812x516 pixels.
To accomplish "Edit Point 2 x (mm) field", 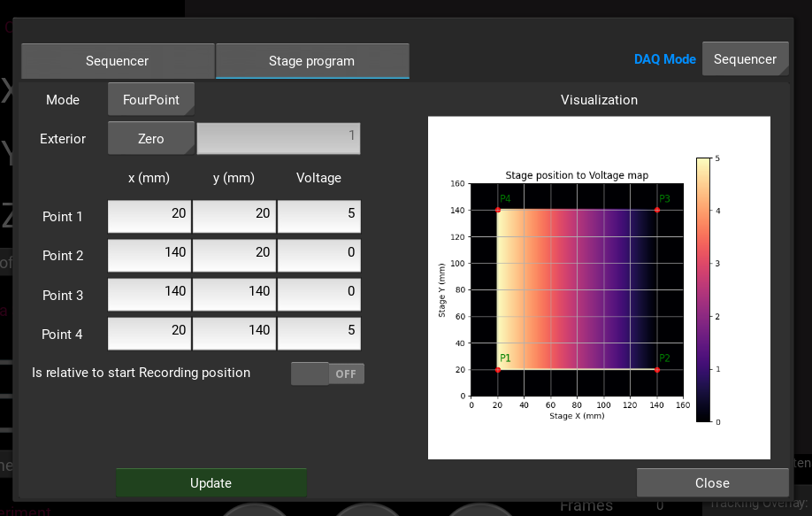I will coord(149,256).
